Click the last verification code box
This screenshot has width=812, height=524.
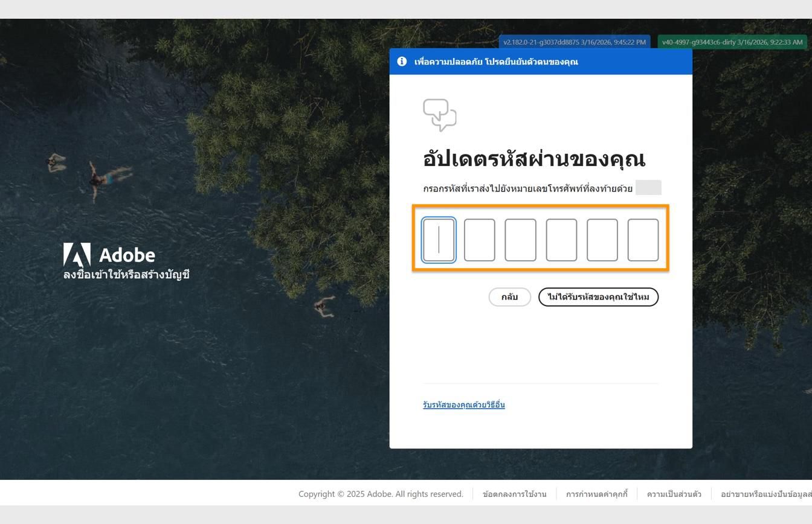point(643,240)
